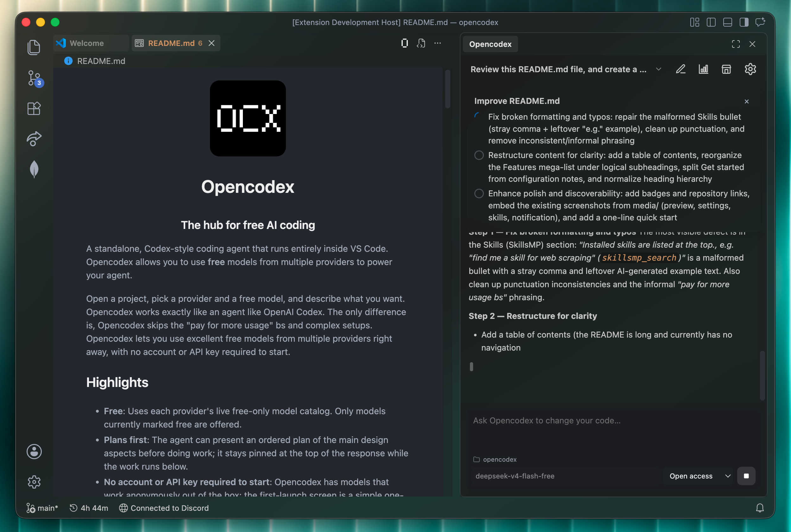
Task: Toggle Secondary Side Bar in title bar
Action: coord(744,22)
